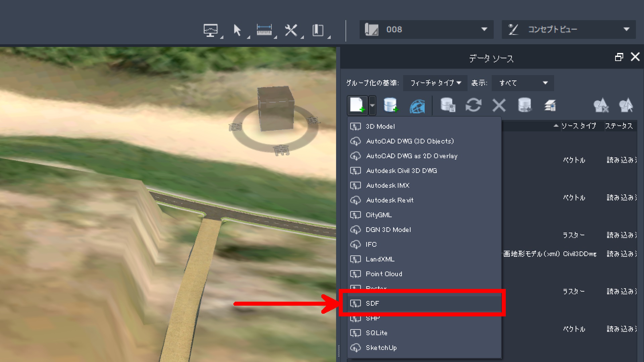644x362 pixels.
Task: Choose IFC from the import list
Action: pyautogui.click(x=424, y=244)
